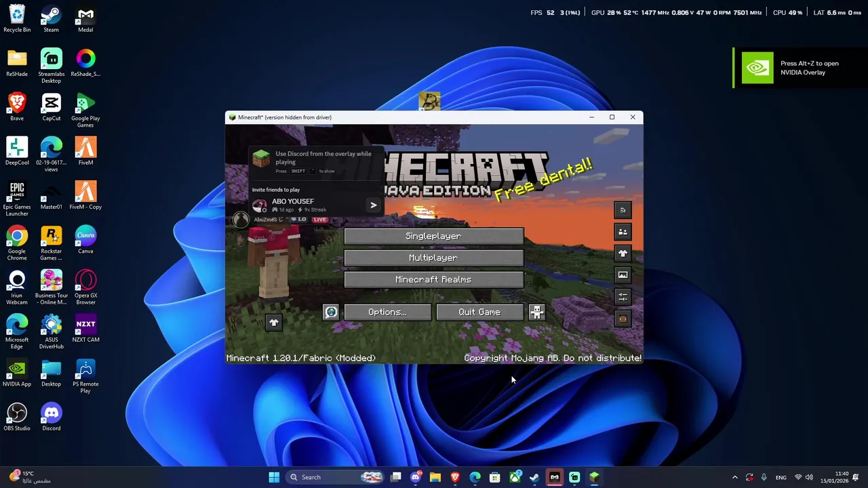868x488 pixels.
Task: Open Microsoft Store from the taskbar
Action: (495, 477)
